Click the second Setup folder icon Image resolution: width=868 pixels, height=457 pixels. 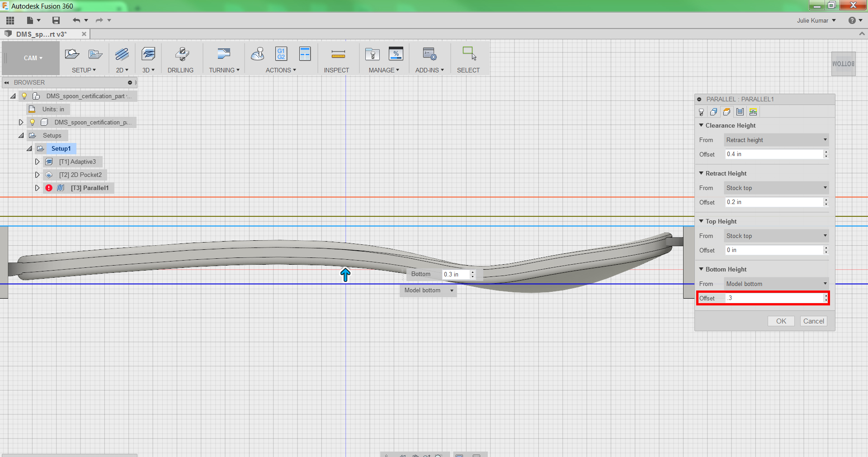(x=95, y=54)
